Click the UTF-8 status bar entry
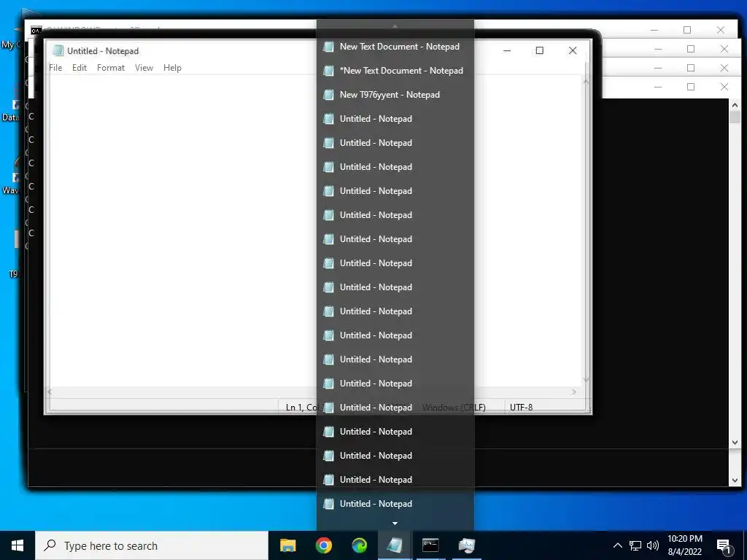The width and height of the screenshot is (747, 560). (521, 407)
